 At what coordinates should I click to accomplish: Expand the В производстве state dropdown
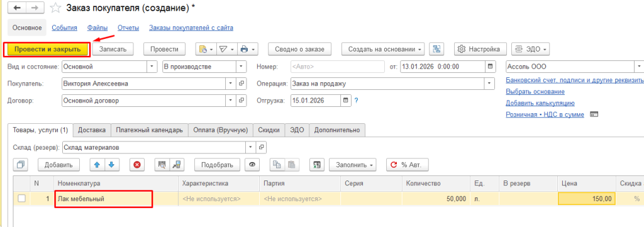(x=241, y=67)
